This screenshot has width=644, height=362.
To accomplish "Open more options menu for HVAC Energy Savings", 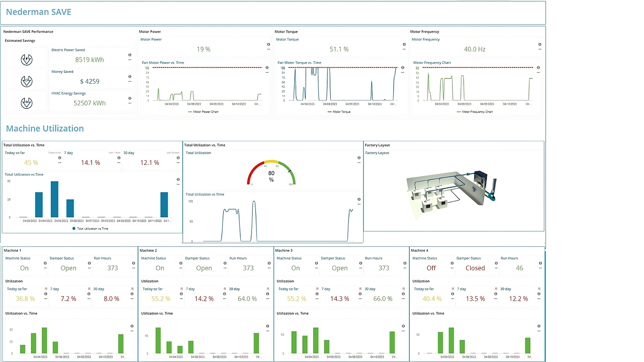I will tap(130, 103).
